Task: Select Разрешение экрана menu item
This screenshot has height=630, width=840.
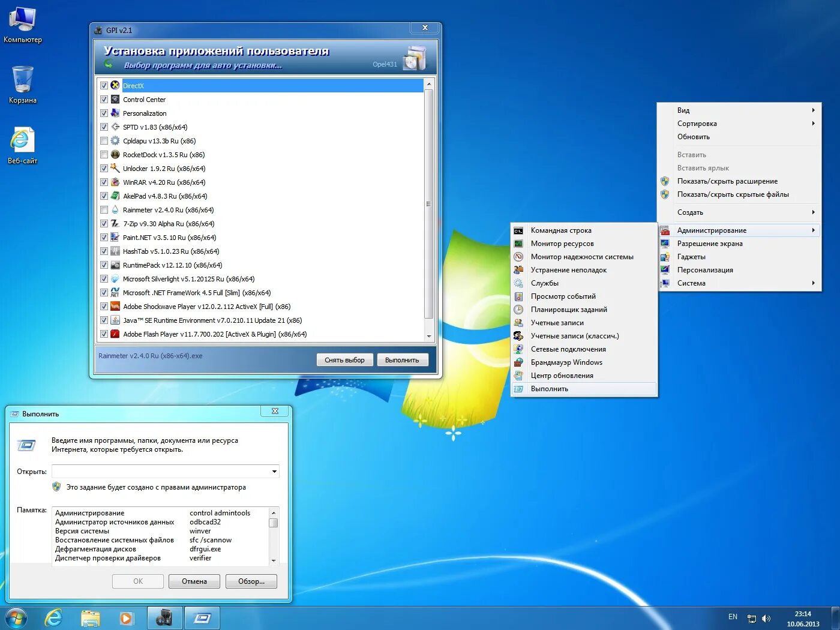Action: pyautogui.click(x=739, y=244)
